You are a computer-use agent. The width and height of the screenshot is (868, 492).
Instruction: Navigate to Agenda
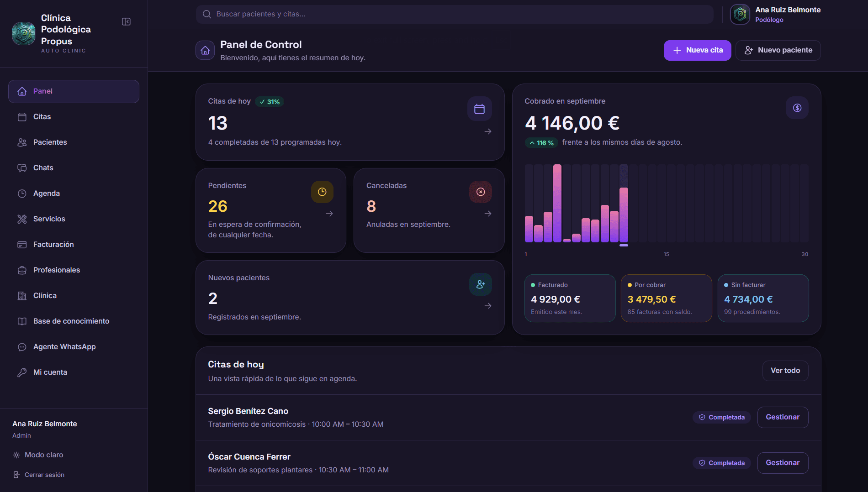[74, 194]
